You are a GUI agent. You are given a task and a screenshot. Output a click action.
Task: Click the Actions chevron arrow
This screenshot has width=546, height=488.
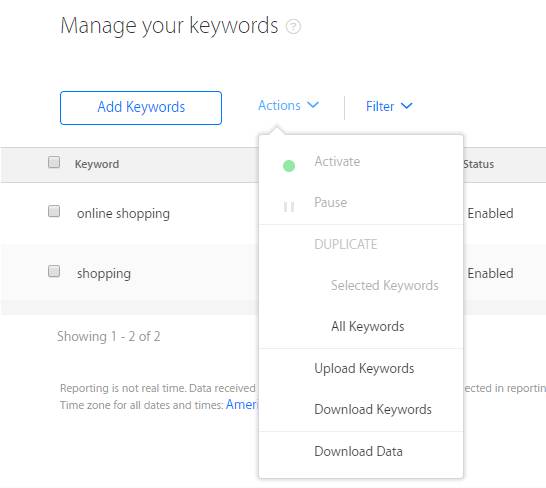(313, 105)
